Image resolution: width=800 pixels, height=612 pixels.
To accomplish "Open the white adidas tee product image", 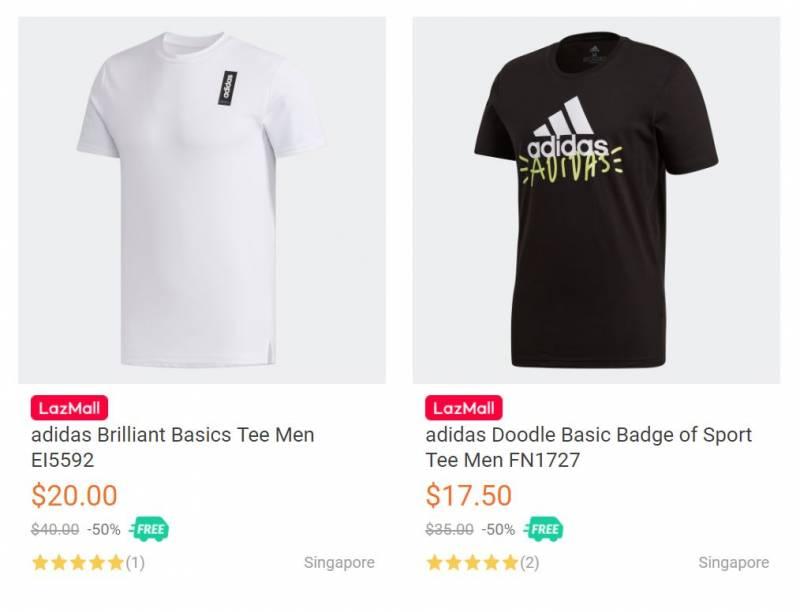I will pos(202,200).
